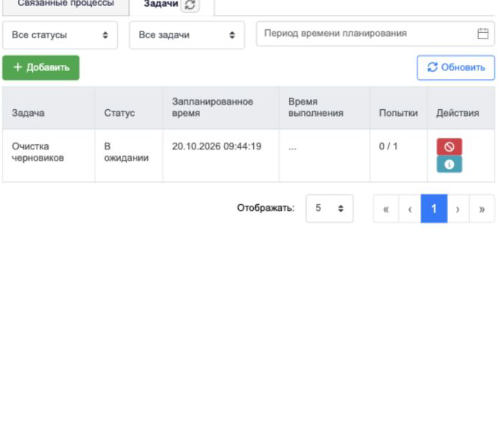
Task: Click the В ожидании status cell
Action: (x=128, y=155)
